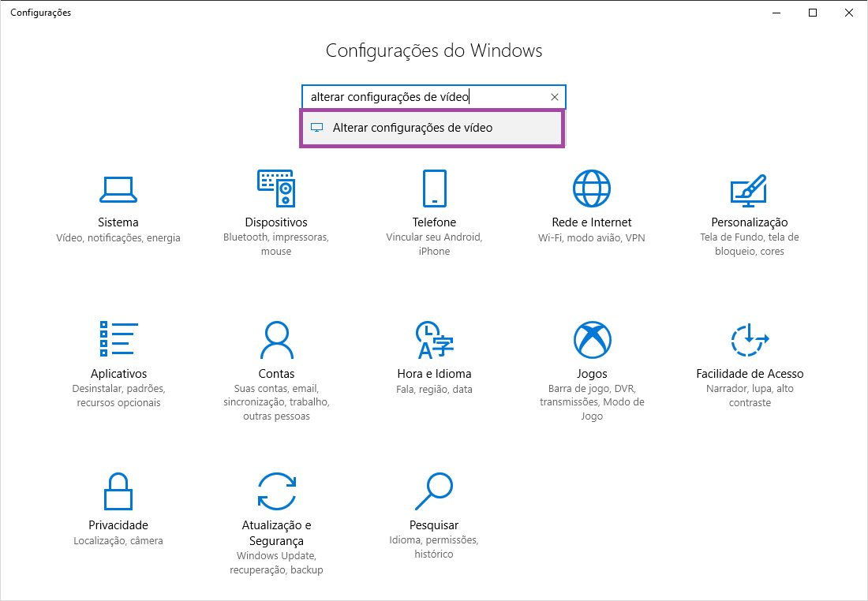Open the Hora e Idioma icon
The image size is (868, 601).
(435, 339)
